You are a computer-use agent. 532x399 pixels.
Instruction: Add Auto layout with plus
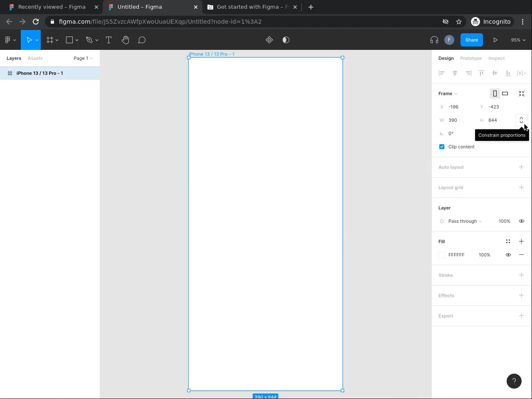click(x=521, y=167)
